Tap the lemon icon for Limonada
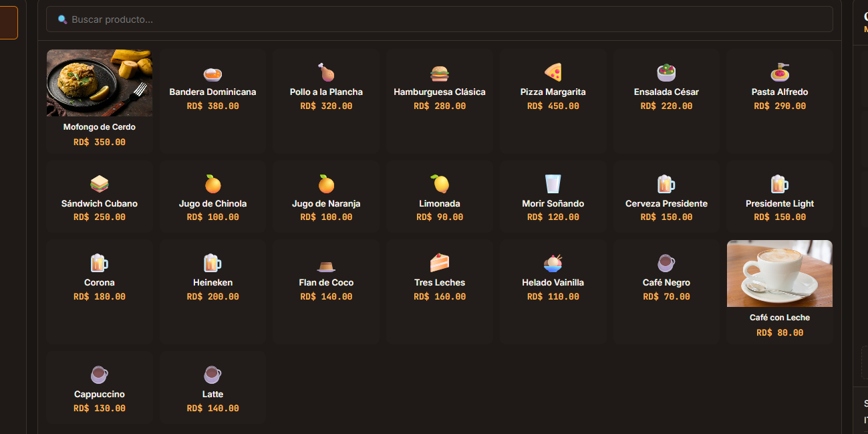Screen dimensions: 868x434 [440, 184]
